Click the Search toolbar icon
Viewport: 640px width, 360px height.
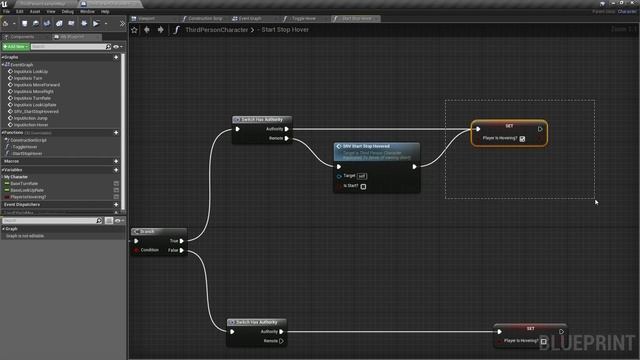pyautogui.click(x=47, y=24)
